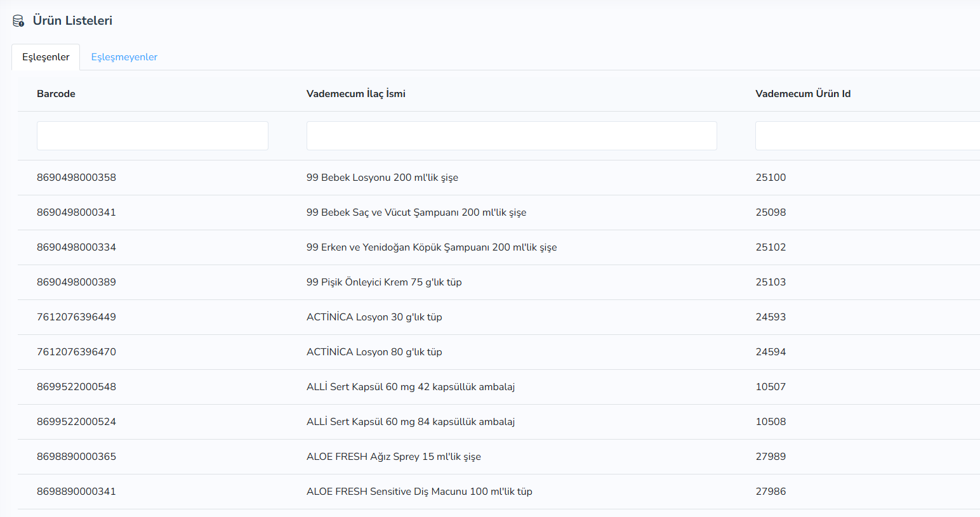Switch to the Eşleşmeyenler tab
This screenshot has height=517, width=980.
tap(124, 57)
